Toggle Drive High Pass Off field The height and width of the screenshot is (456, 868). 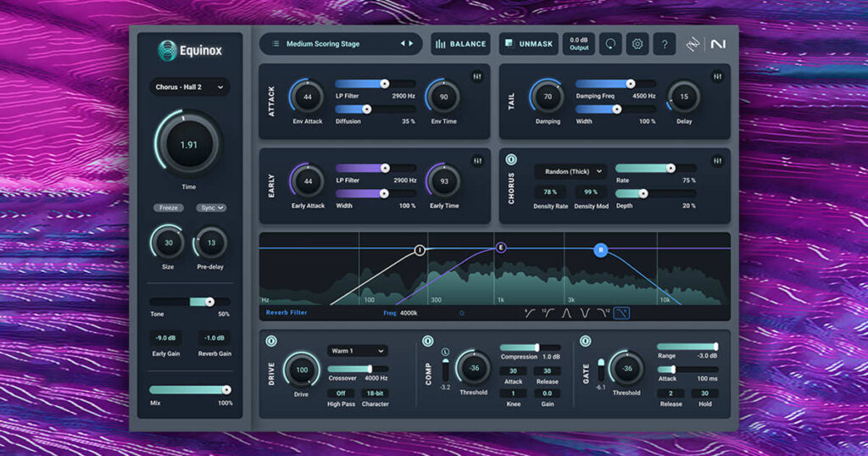341,393
